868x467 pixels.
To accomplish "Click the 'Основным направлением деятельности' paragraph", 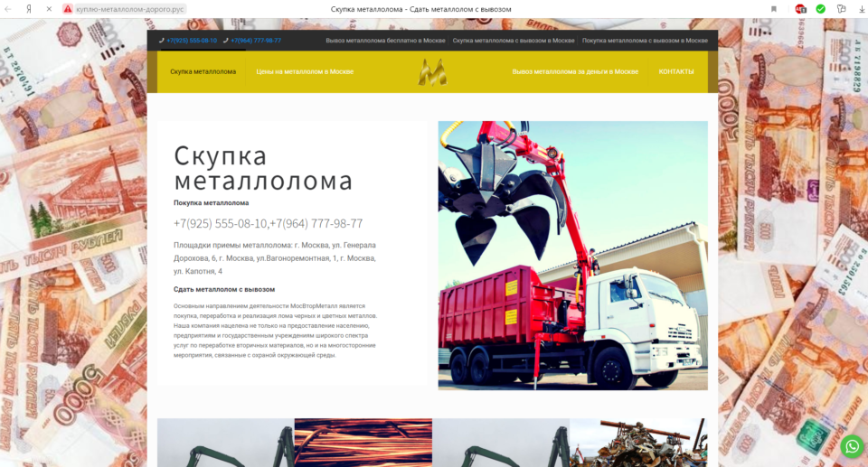I will pyautogui.click(x=275, y=331).
